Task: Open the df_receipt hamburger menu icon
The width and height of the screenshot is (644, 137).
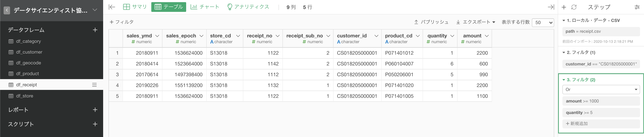Action: [x=95, y=85]
